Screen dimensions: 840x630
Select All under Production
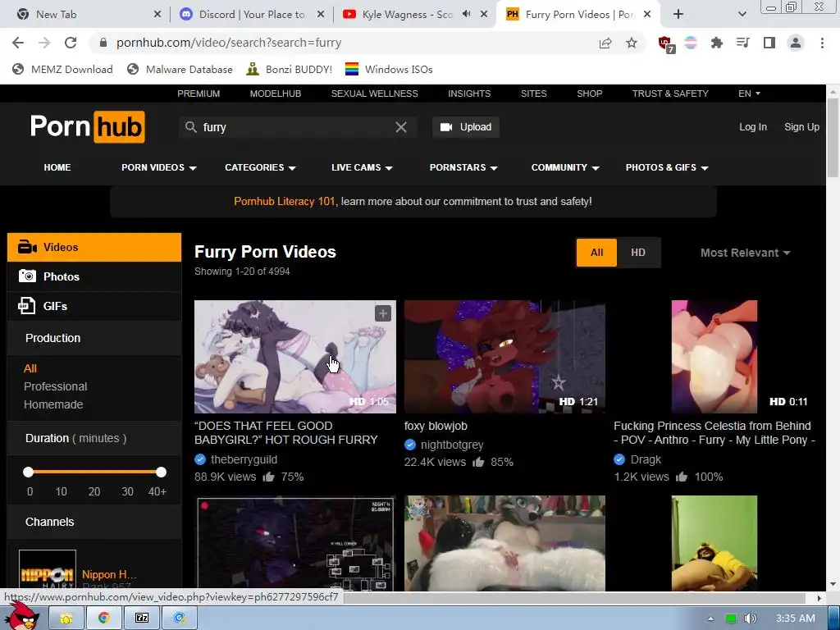pos(30,368)
